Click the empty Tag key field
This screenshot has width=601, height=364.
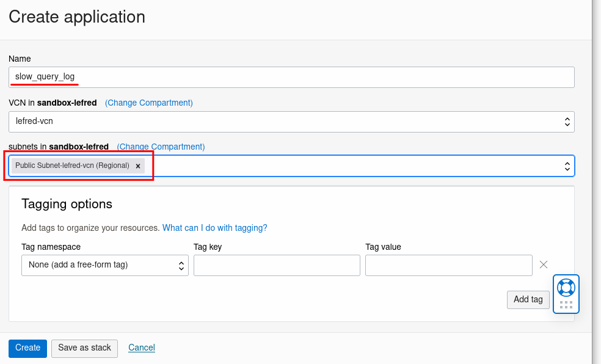pos(277,264)
